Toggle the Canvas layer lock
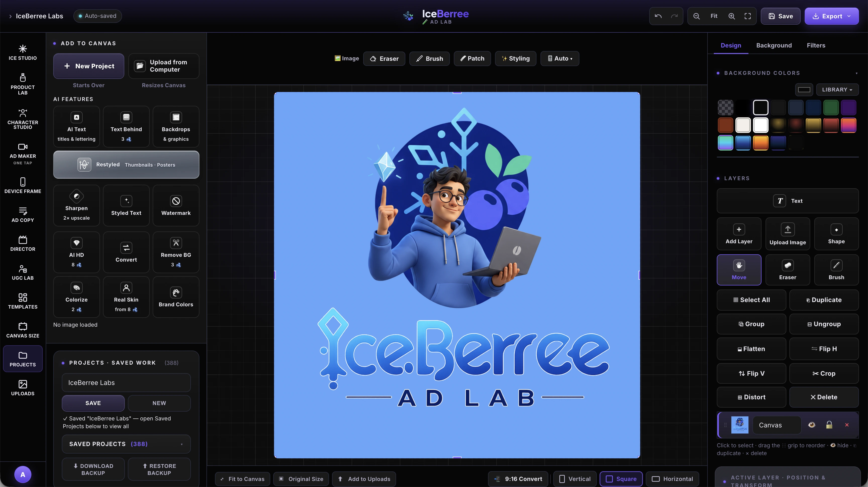The width and height of the screenshot is (868, 487). [x=829, y=425]
